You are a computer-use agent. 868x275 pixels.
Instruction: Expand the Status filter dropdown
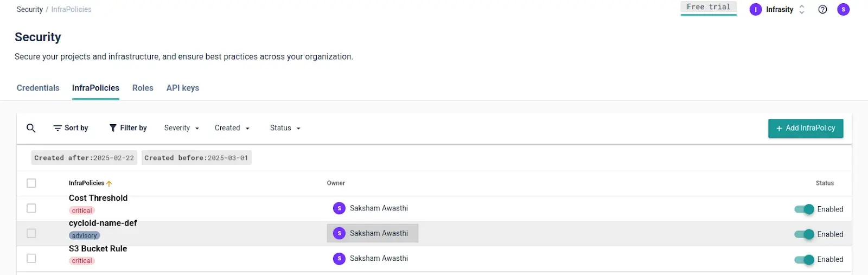(x=285, y=128)
